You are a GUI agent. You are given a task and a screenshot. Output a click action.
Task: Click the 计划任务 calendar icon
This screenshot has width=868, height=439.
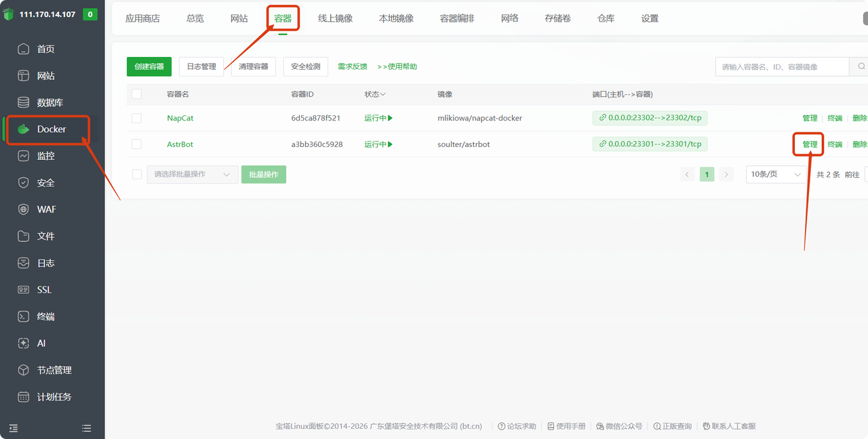(24, 397)
